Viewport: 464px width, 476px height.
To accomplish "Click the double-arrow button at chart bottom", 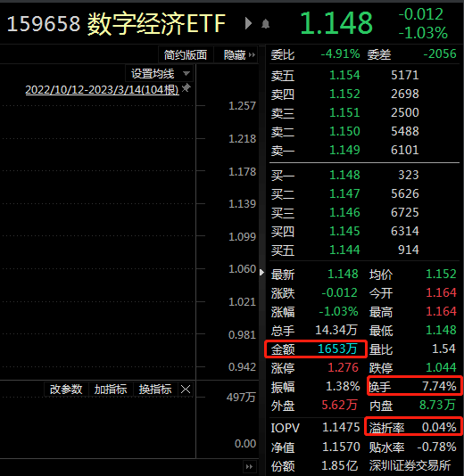I will [x=249, y=466].
